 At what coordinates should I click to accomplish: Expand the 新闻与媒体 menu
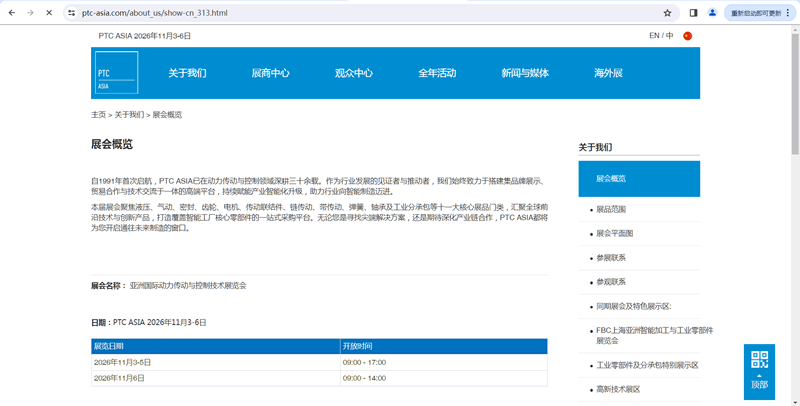click(x=525, y=73)
